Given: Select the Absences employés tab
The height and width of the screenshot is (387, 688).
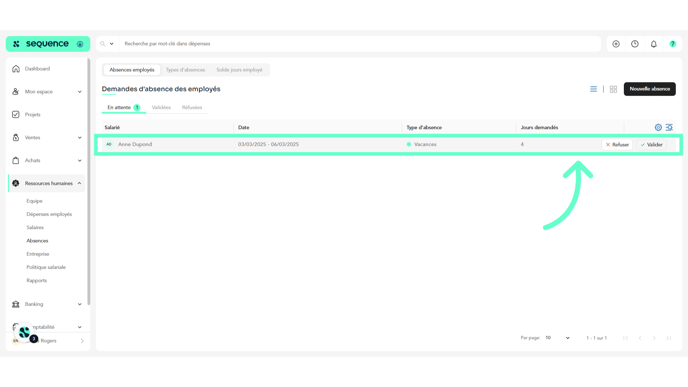Looking at the screenshot, I should (x=132, y=70).
